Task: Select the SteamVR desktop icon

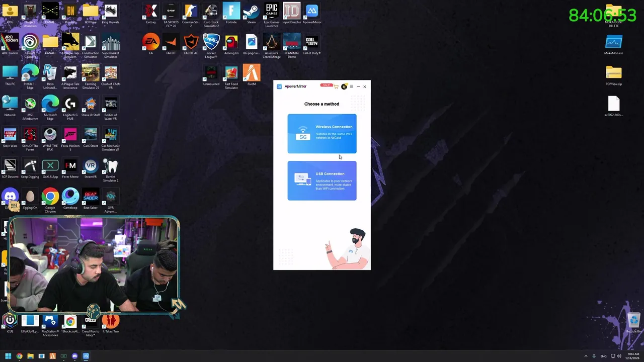Action: coord(91,168)
